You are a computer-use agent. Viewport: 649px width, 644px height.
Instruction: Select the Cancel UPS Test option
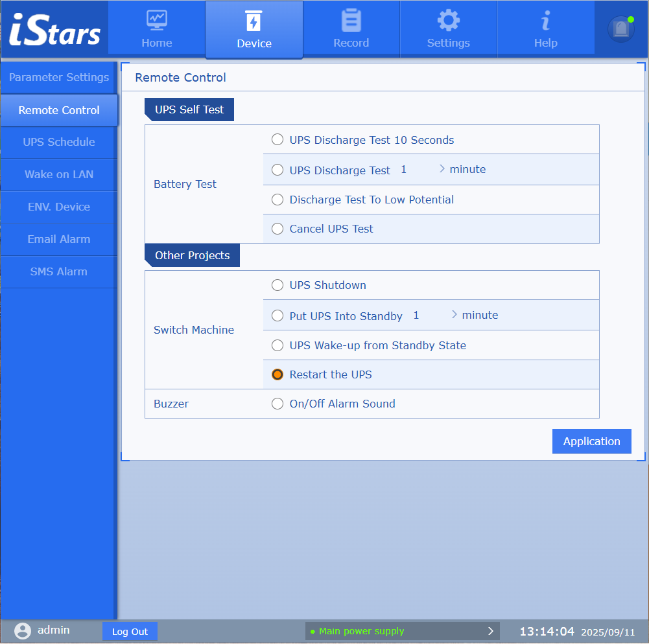click(277, 229)
